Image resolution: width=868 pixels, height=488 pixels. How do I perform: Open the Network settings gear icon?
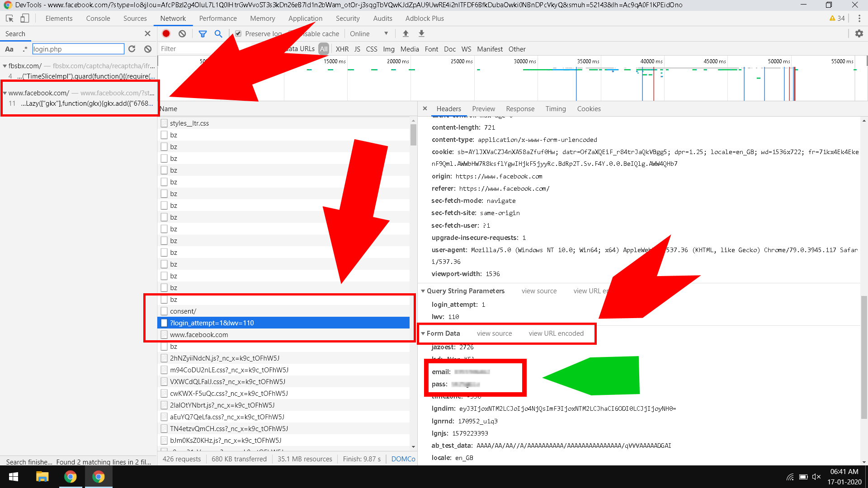859,33
